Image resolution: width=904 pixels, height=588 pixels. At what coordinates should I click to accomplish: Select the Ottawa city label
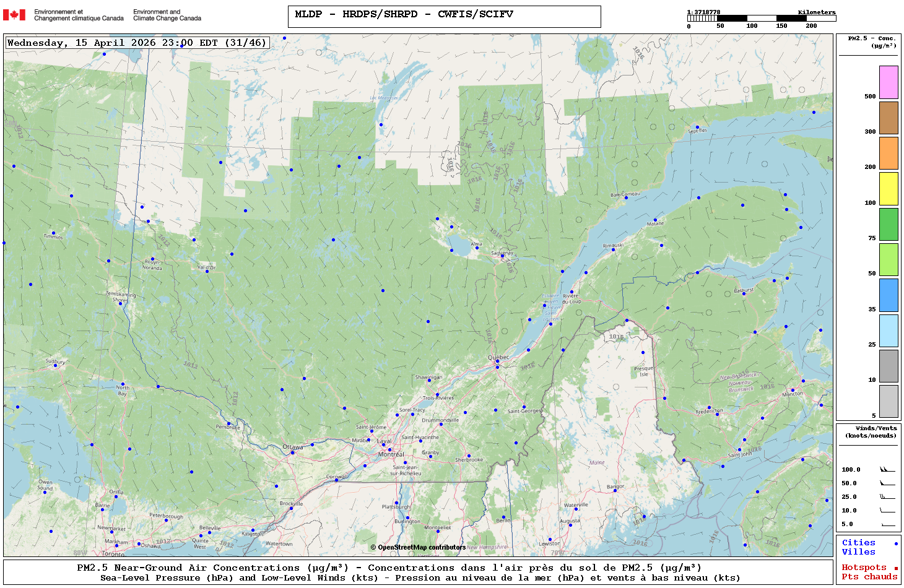click(292, 447)
